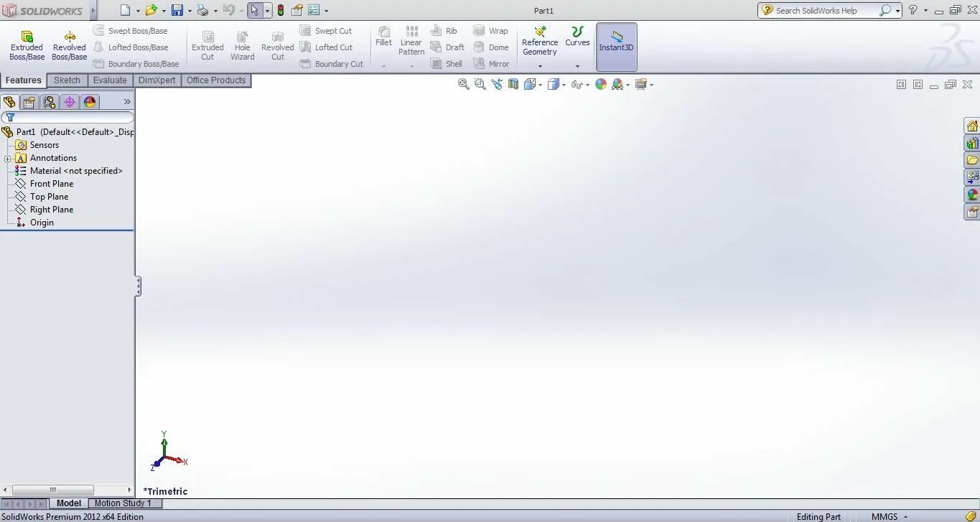Click the Undo arrow icon
This screenshot has width=980, height=522.
(x=229, y=10)
